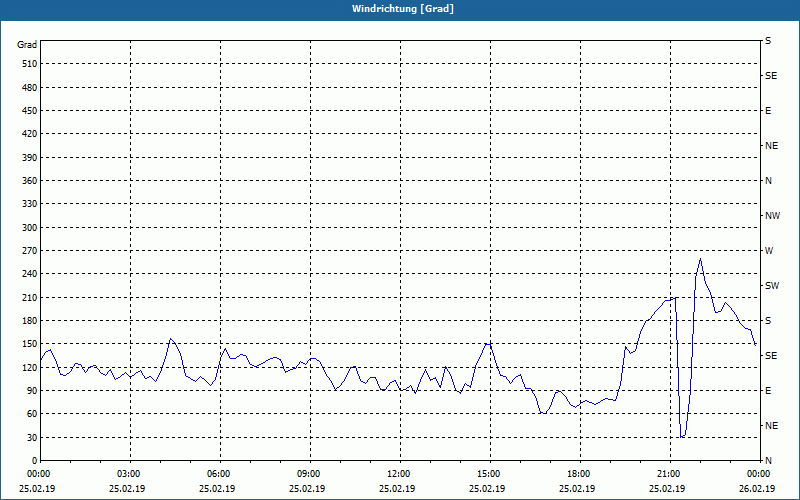The height and width of the screenshot is (500, 800).
Task: Select the 00:00 label above 25.02.19
Action: point(37,473)
